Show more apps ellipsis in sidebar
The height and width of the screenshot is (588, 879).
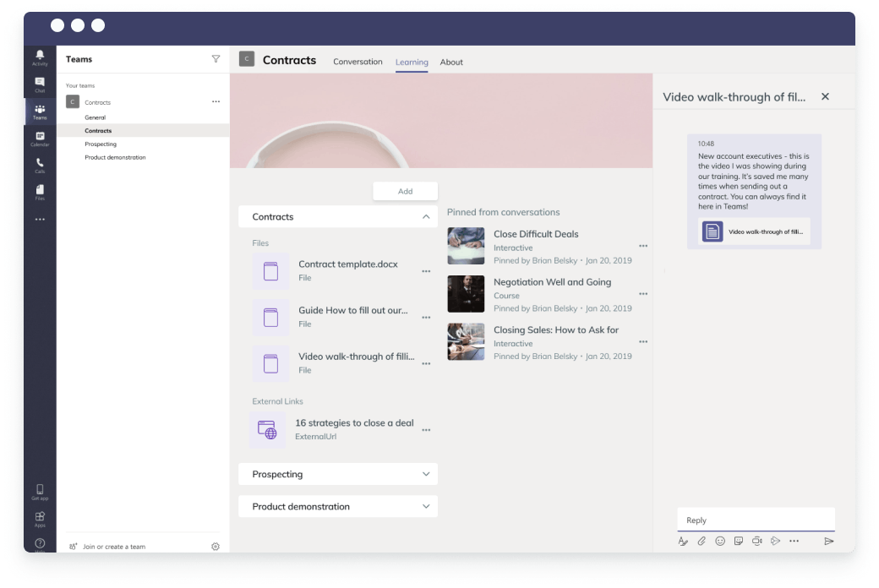[x=40, y=219]
